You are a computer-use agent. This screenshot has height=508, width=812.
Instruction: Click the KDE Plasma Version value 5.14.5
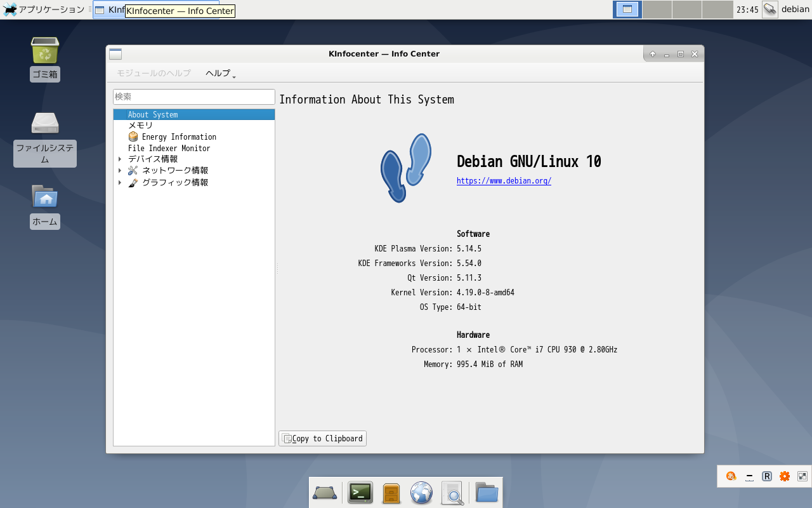point(469,249)
